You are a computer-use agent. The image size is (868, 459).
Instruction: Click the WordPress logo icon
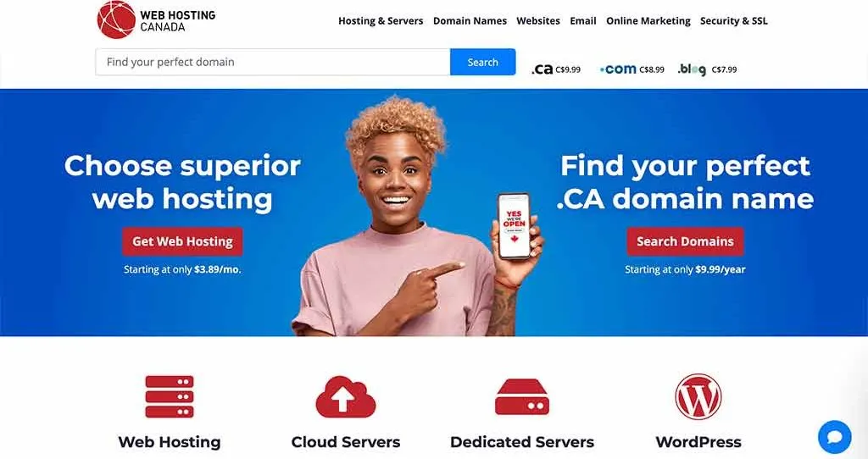(x=698, y=396)
